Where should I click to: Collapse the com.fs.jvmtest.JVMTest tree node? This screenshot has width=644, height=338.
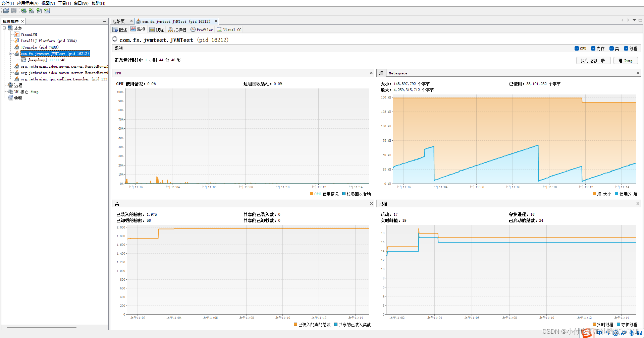(x=10, y=54)
